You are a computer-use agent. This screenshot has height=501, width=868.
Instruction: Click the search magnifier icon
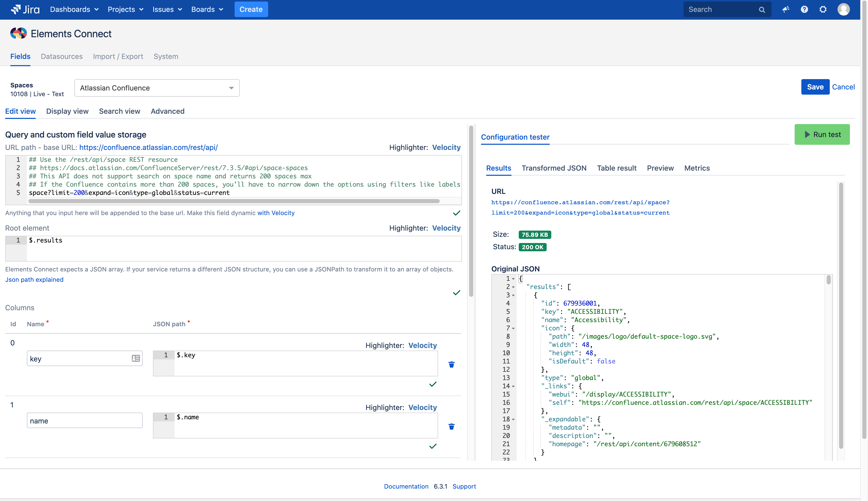[762, 10]
